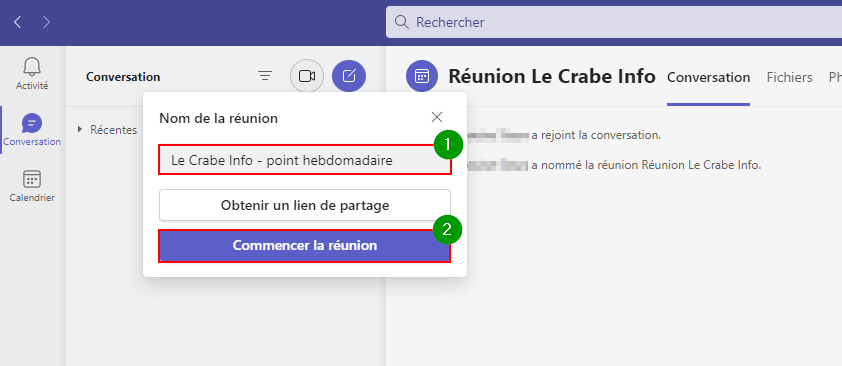Go back with the left arrow

coord(18,22)
